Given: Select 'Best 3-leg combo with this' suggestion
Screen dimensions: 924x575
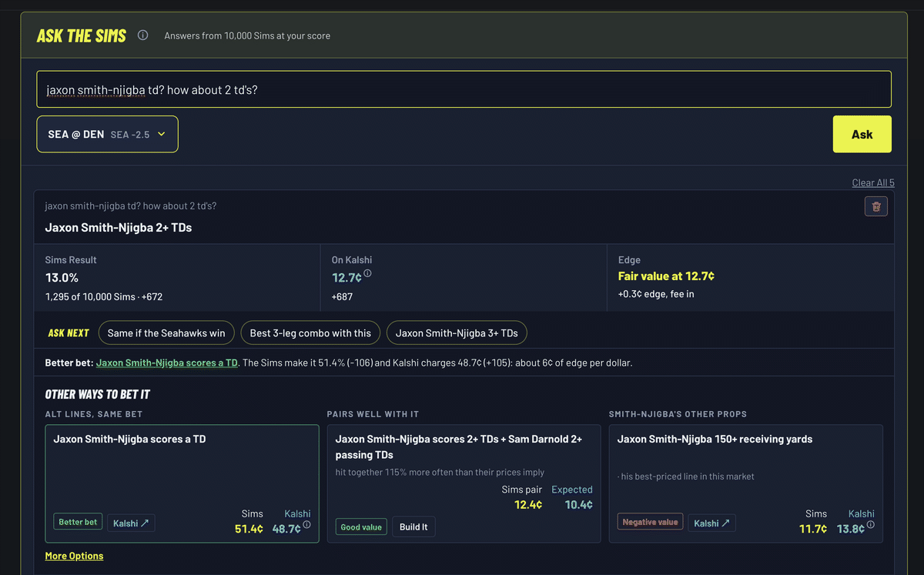Looking at the screenshot, I should pos(310,333).
